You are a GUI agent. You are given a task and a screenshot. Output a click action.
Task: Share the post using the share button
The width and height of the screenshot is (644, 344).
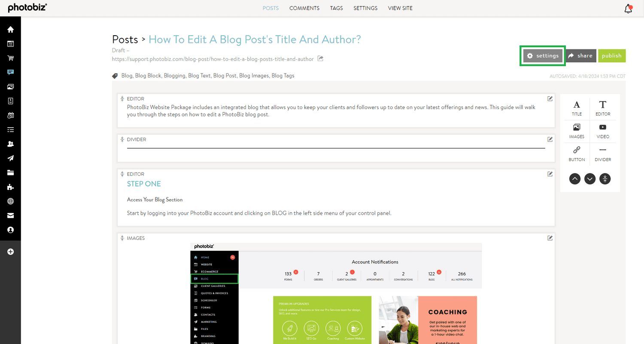581,55
